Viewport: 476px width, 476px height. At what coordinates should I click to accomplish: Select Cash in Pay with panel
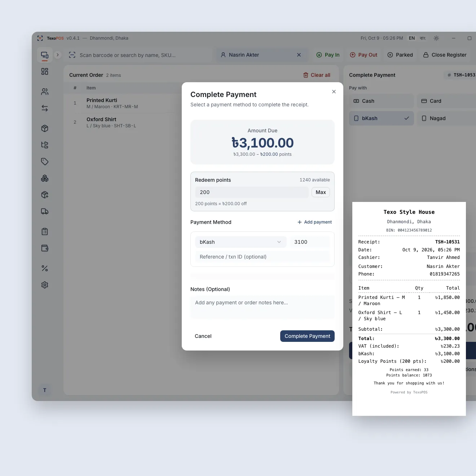pos(382,101)
